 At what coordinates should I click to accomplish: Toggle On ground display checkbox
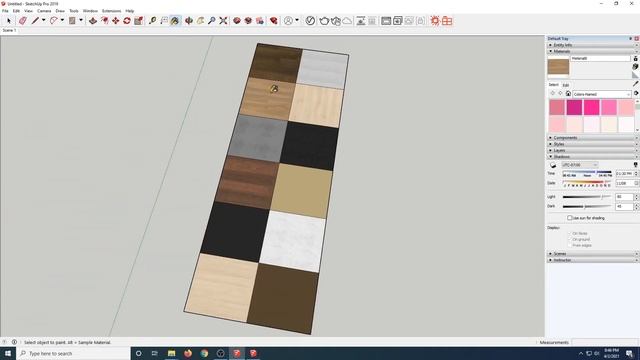click(x=569, y=240)
